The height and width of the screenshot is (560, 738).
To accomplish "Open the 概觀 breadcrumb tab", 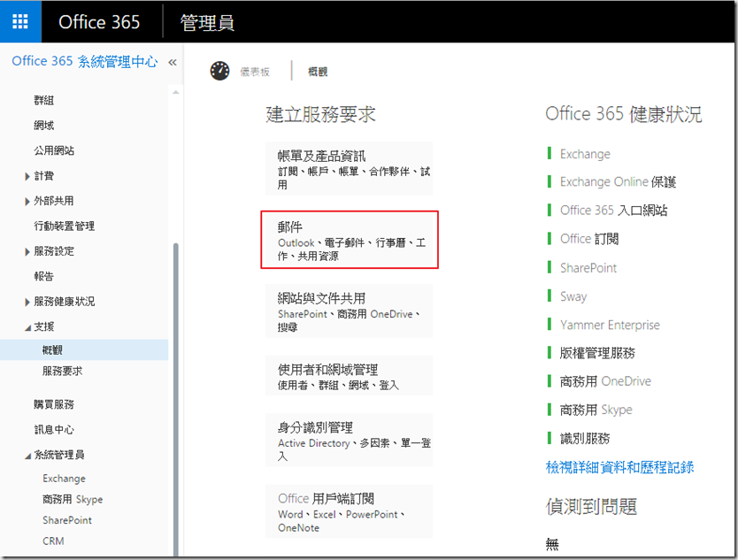I will coord(318,71).
